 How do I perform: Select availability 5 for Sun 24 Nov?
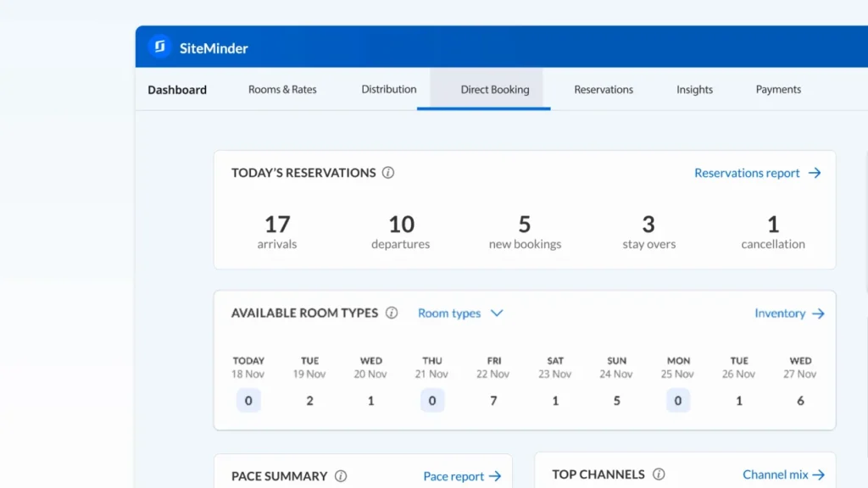pos(617,401)
